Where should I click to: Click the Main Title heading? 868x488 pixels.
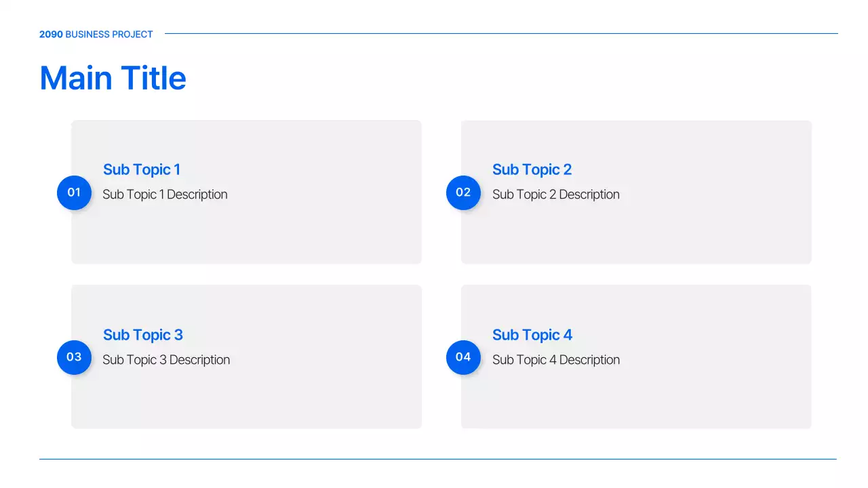(x=113, y=78)
